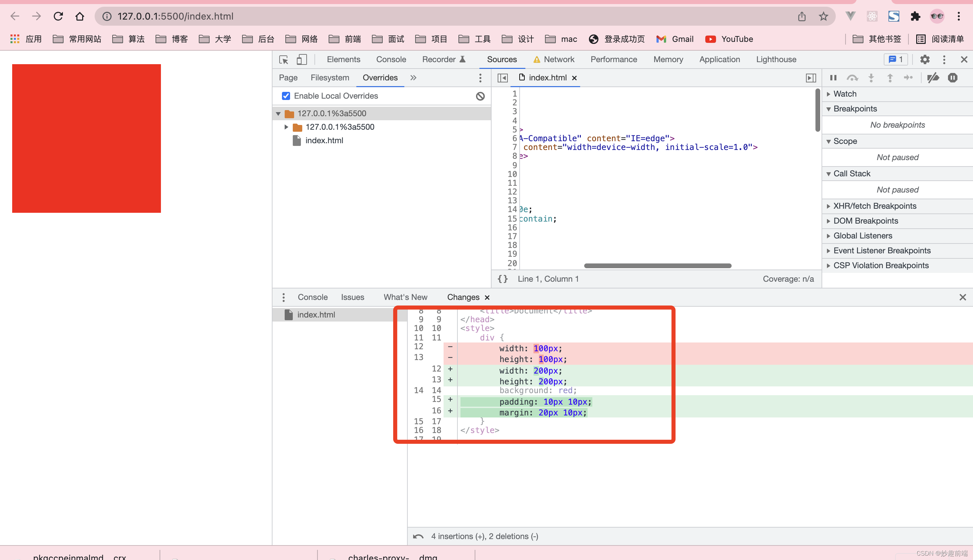Click the pause script execution button

tap(833, 78)
